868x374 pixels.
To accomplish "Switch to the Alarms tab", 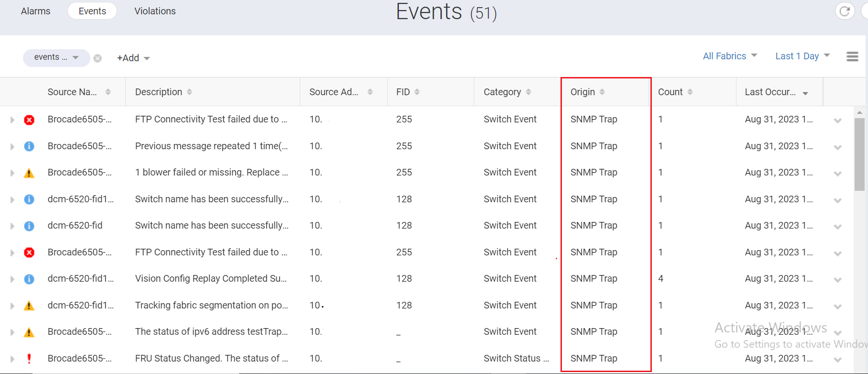I will 35,11.
